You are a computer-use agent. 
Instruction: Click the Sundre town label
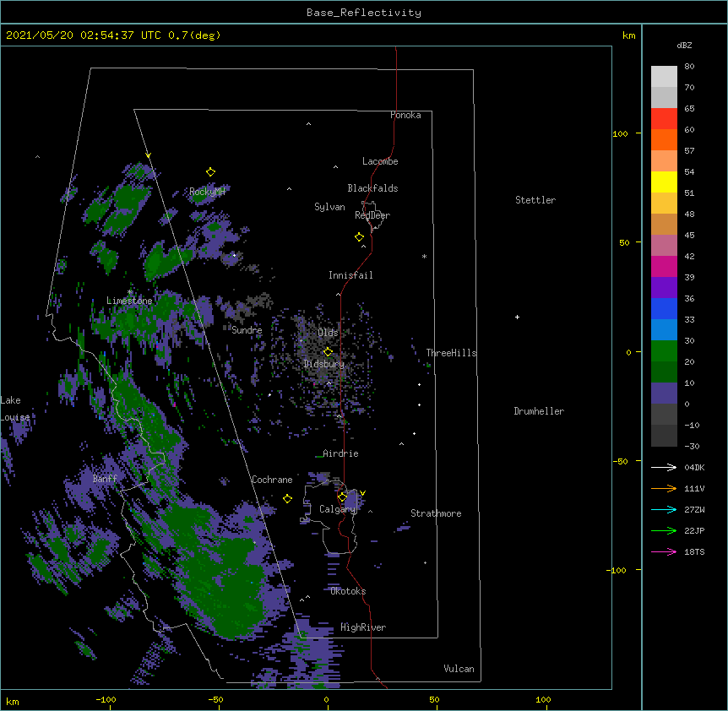(247, 330)
